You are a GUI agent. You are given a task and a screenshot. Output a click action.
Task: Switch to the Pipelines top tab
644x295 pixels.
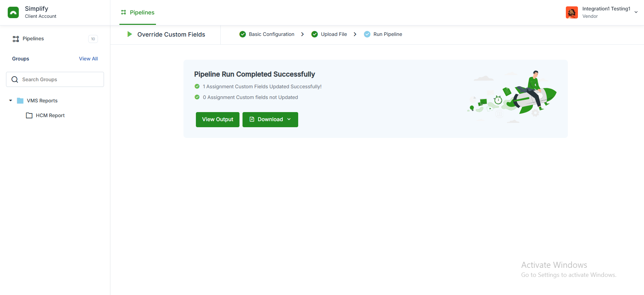click(x=138, y=12)
